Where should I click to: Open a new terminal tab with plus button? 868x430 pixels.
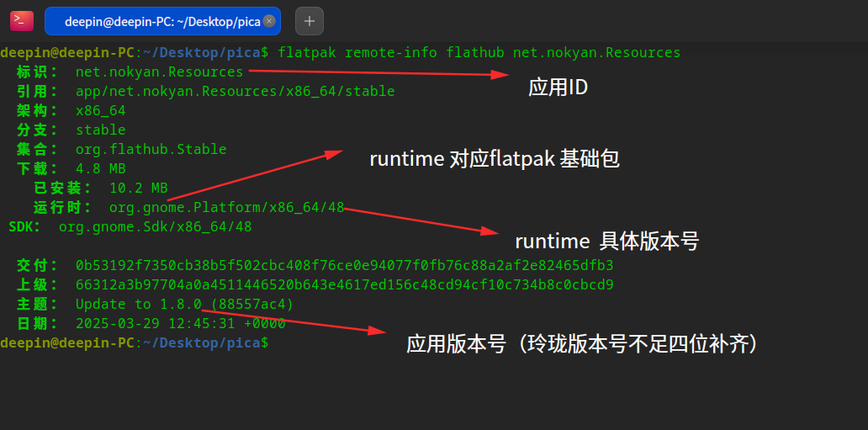click(309, 20)
